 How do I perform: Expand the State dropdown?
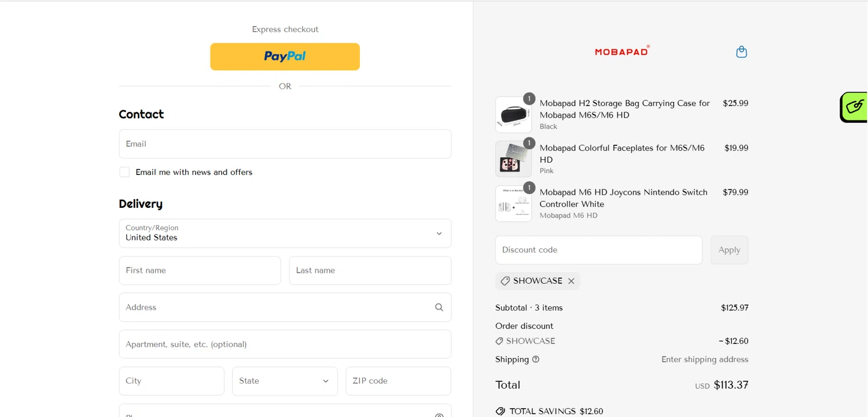point(285,381)
